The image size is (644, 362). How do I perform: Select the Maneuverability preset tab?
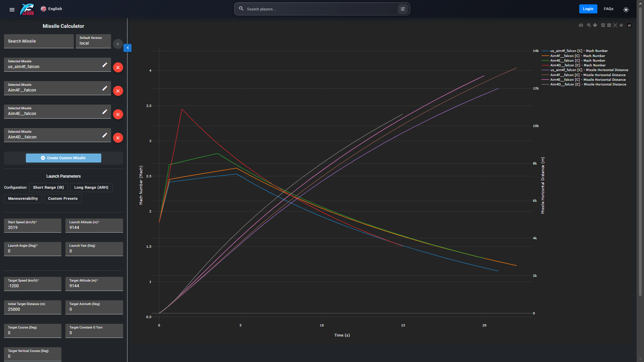(x=23, y=198)
